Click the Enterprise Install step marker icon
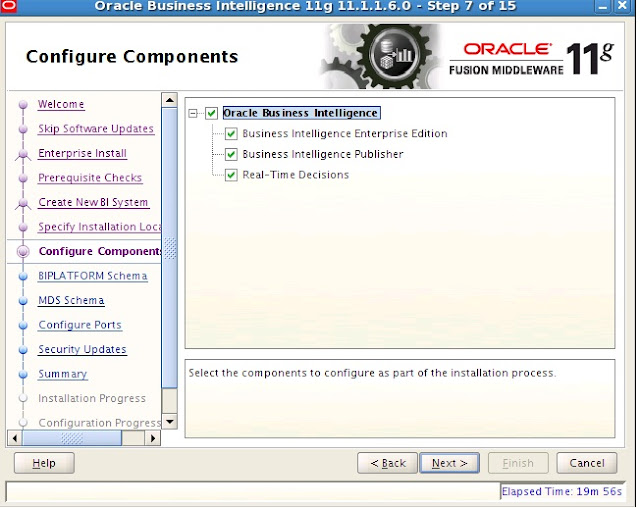 point(23,154)
